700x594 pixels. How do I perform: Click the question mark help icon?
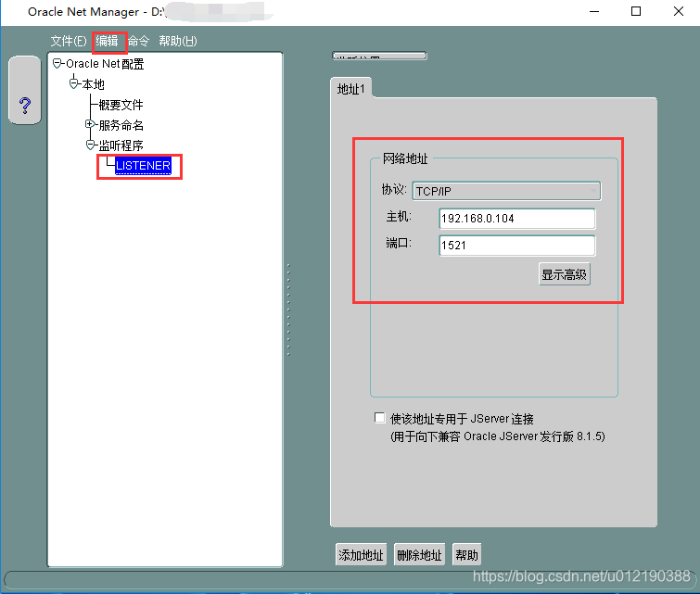[25, 106]
